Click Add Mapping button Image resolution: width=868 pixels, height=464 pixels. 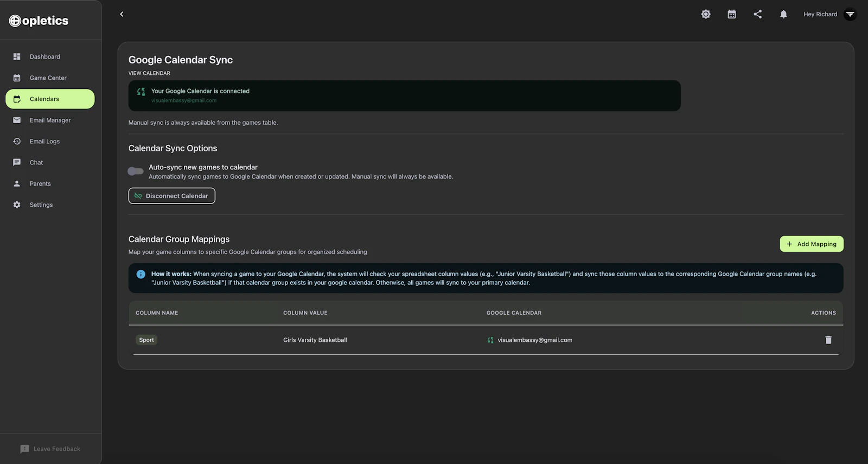pos(812,244)
